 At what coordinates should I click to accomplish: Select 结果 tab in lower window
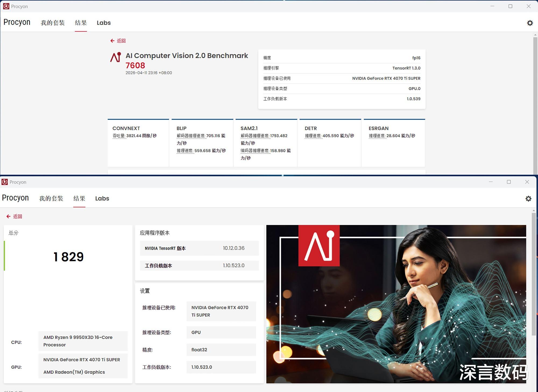click(x=79, y=198)
